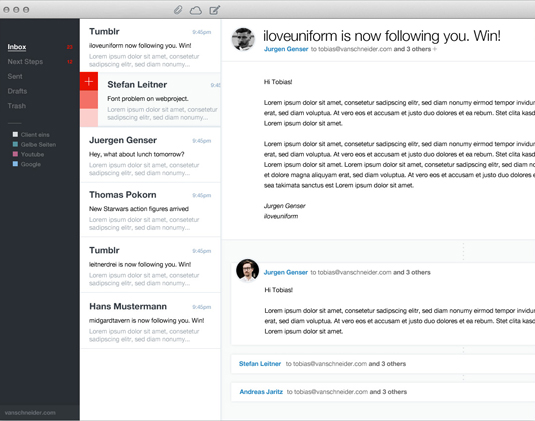Toggle the Client eins label square
This screenshot has width=535, height=421.
(x=15, y=134)
